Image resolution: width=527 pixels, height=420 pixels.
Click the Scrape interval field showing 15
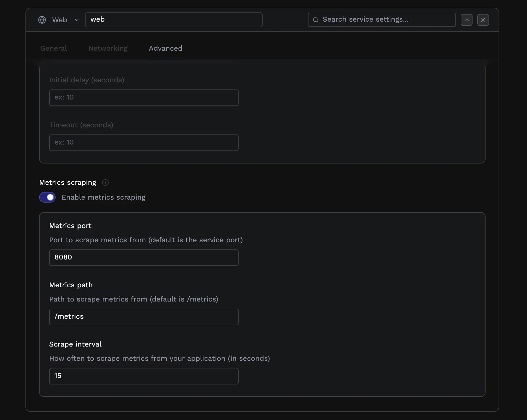144,376
